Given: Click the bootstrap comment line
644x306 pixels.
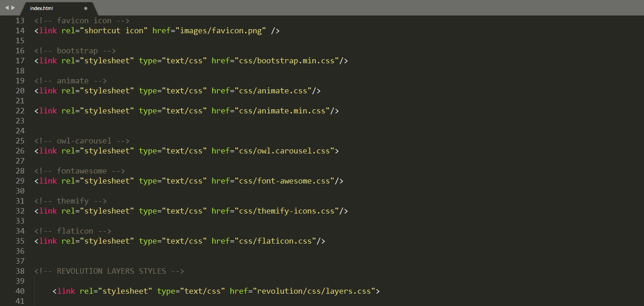Looking at the screenshot, I should [x=75, y=51].
